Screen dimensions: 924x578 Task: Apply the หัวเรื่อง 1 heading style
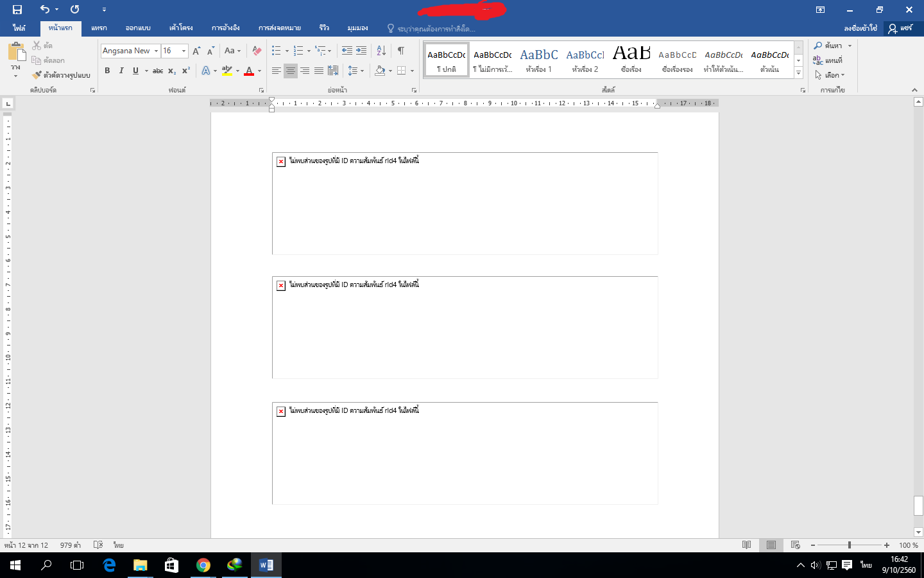pyautogui.click(x=539, y=60)
